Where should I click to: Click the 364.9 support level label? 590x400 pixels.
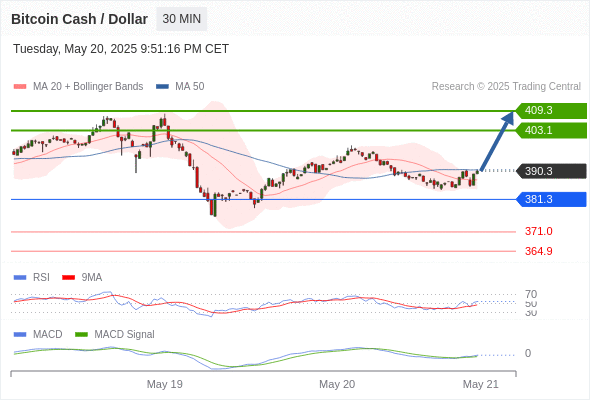[x=539, y=251]
